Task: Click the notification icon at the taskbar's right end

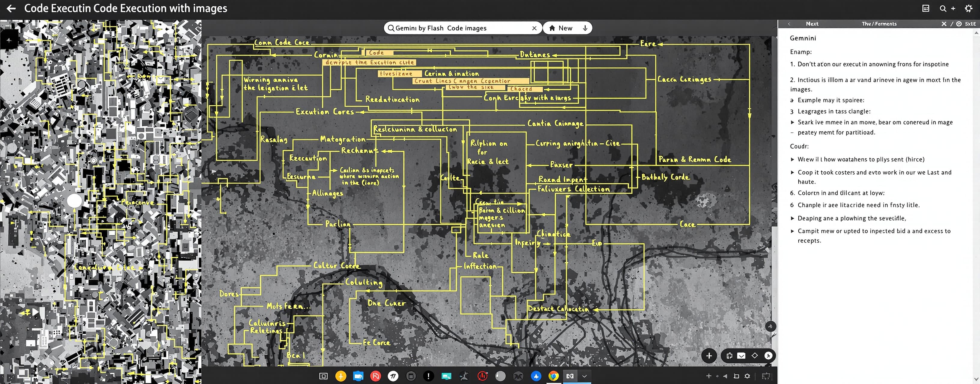Action: pyautogui.click(x=766, y=376)
